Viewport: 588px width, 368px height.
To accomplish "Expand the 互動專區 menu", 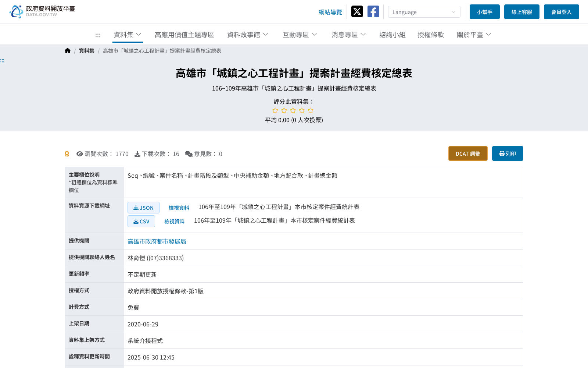I will 300,35.
